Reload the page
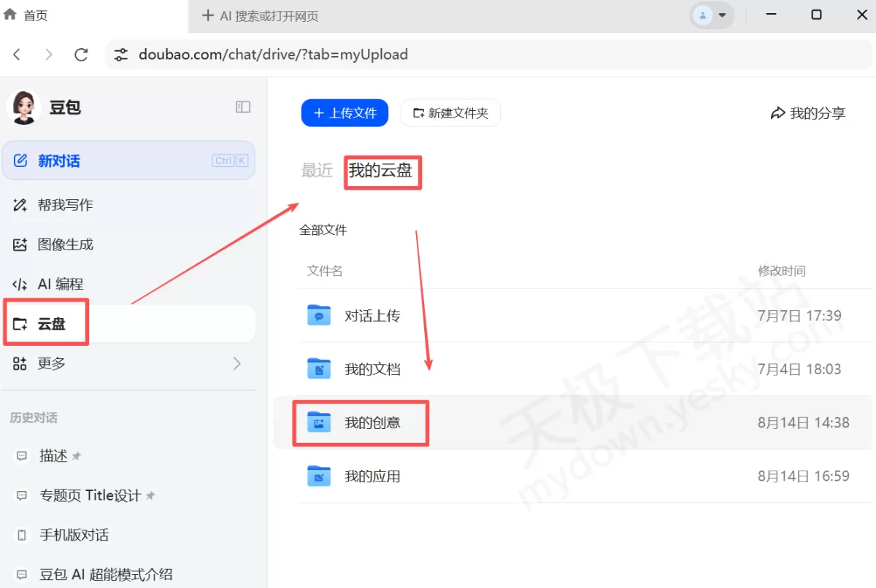This screenshot has width=876, height=588. [81, 55]
